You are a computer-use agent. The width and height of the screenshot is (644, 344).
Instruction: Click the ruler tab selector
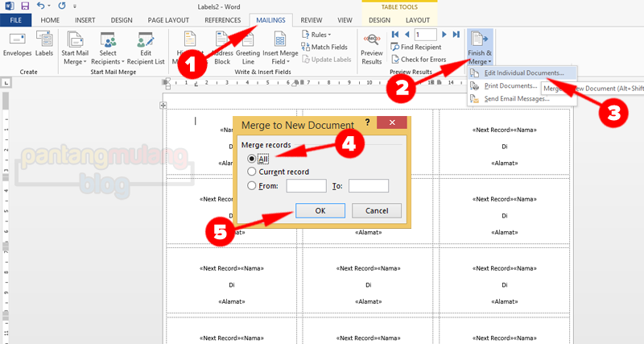point(6,83)
